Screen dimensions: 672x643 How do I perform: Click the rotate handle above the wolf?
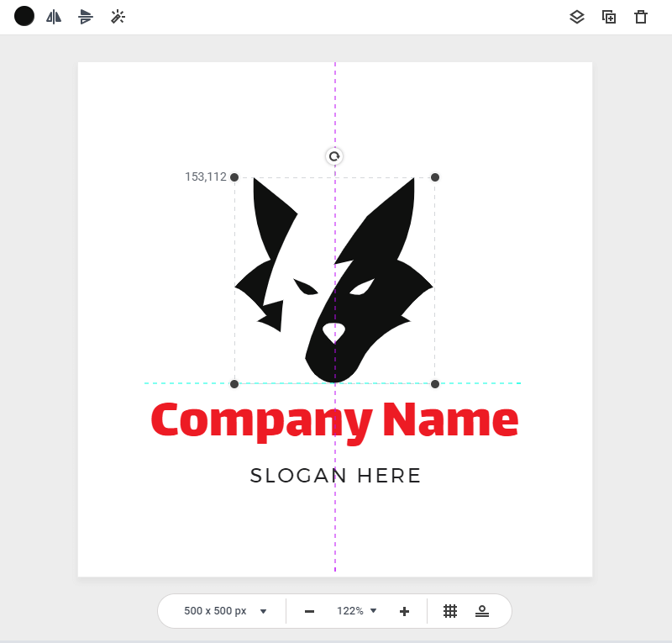(334, 156)
